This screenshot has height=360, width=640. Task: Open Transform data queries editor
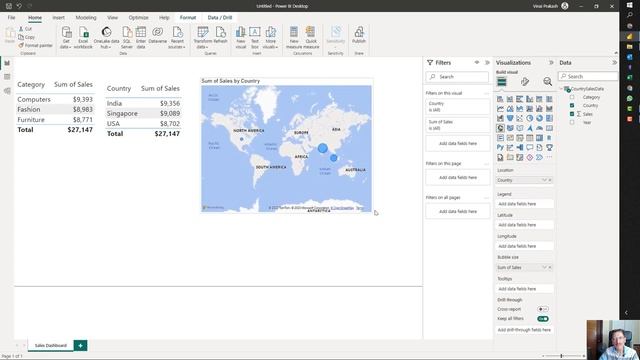pos(203,38)
